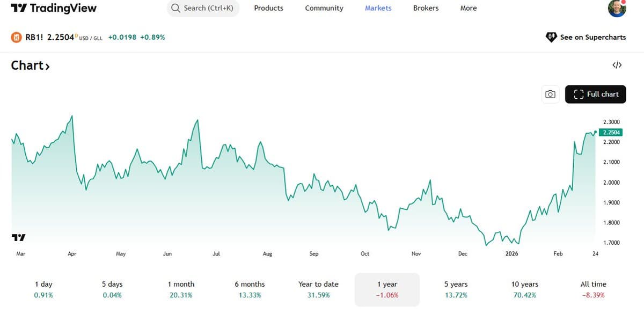Open See on Supercharts link

click(x=592, y=37)
